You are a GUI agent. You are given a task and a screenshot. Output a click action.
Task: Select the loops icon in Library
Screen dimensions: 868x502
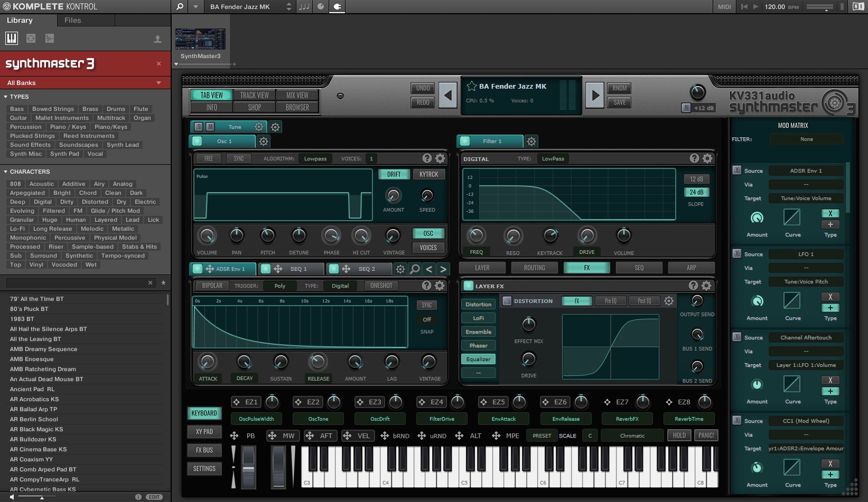point(31,38)
